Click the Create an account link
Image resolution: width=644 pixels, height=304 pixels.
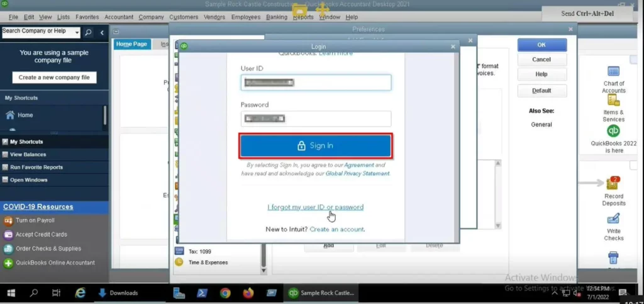tap(337, 229)
